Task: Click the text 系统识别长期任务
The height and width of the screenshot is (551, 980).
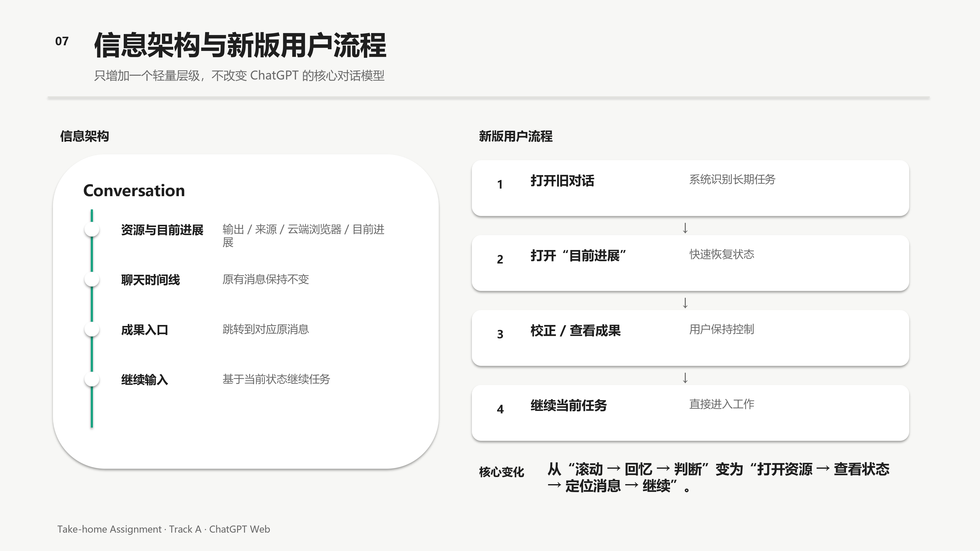Action: click(x=732, y=179)
